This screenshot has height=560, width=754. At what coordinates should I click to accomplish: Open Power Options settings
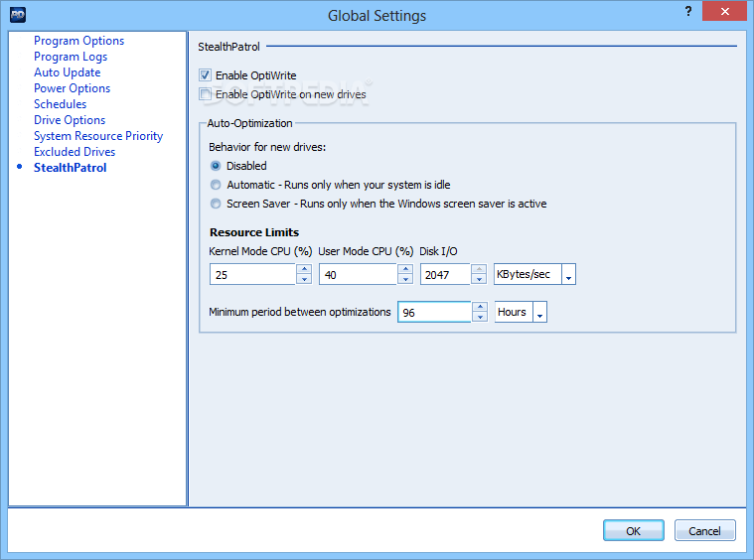73,88
